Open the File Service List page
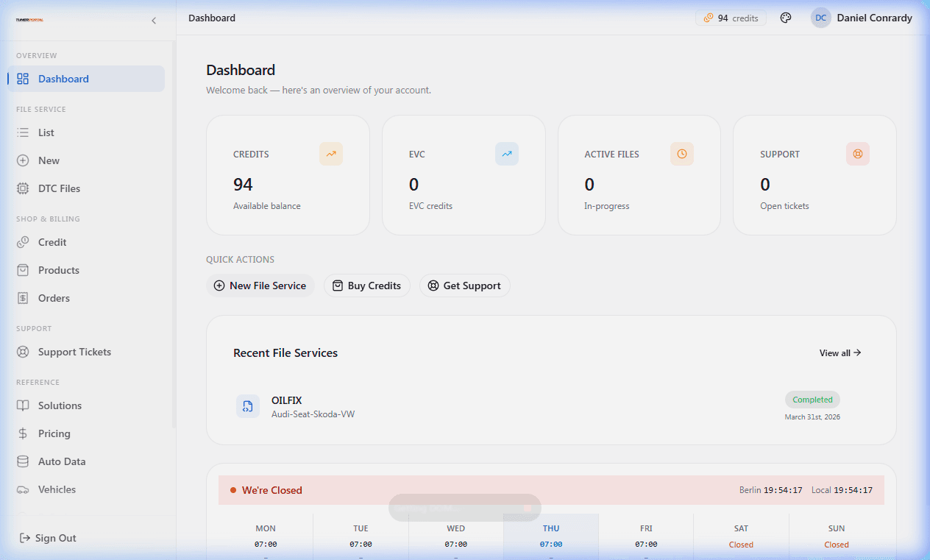The height and width of the screenshot is (560, 930). (46, 132)
